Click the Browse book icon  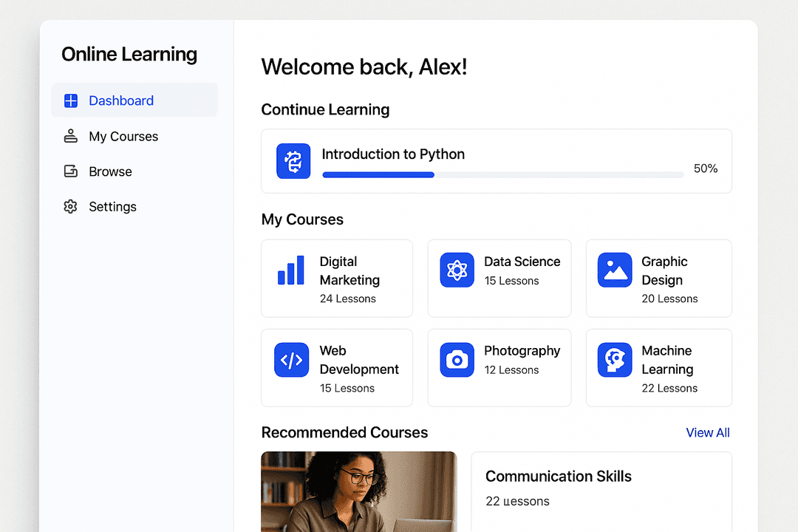70,171
